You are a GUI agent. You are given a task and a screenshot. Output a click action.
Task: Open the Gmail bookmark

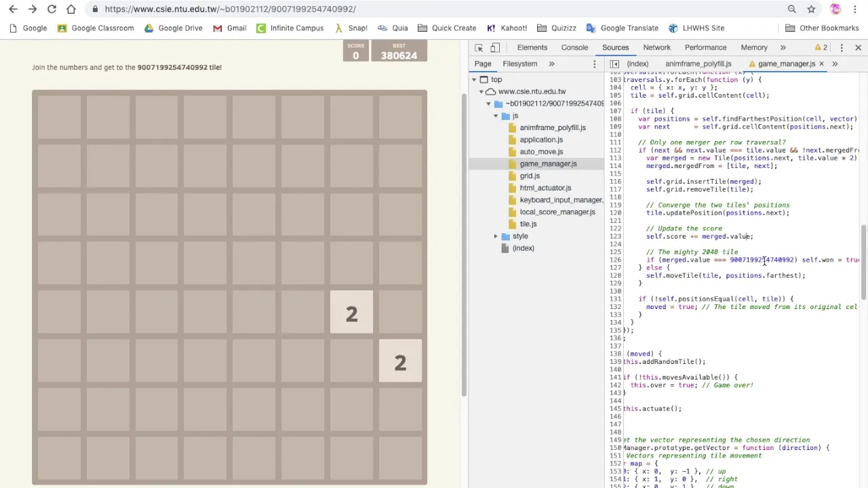tap(229, 28)
